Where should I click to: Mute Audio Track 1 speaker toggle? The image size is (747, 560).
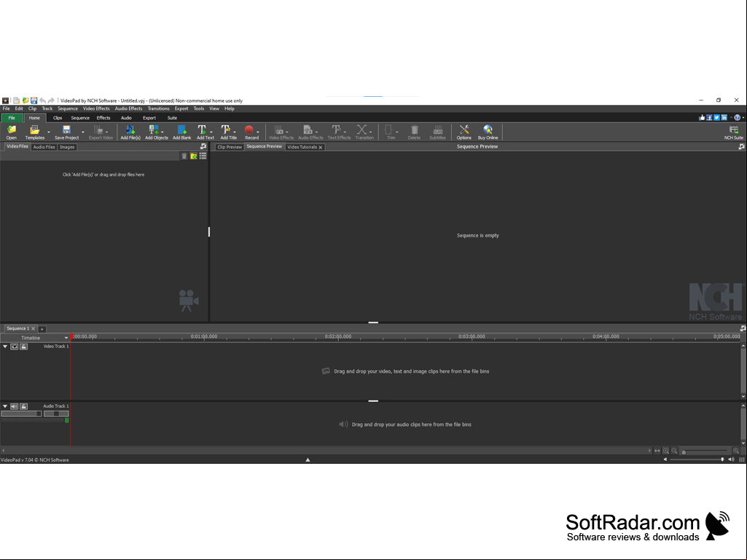pos(15,406)
